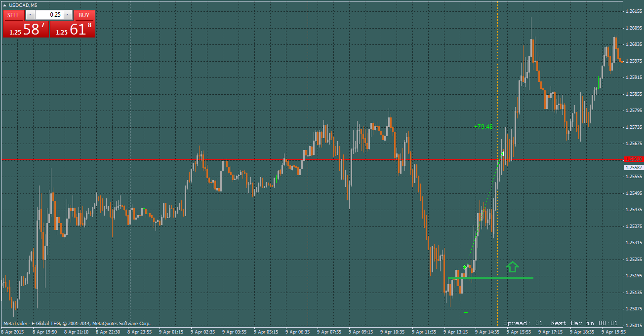Click the 1.26155 price axis label
This screenshot has height=336, width=644.
634,11
